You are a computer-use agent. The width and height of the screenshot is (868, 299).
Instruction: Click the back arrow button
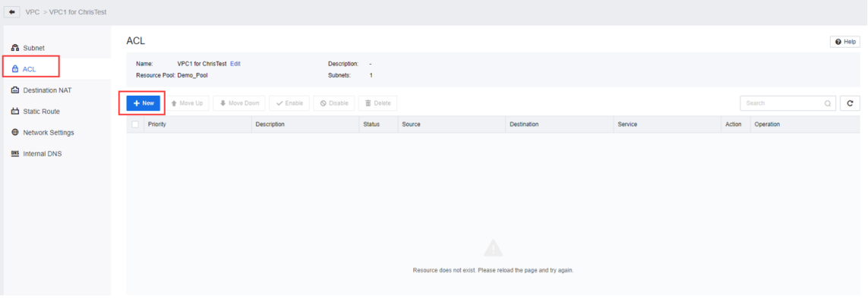12,12
